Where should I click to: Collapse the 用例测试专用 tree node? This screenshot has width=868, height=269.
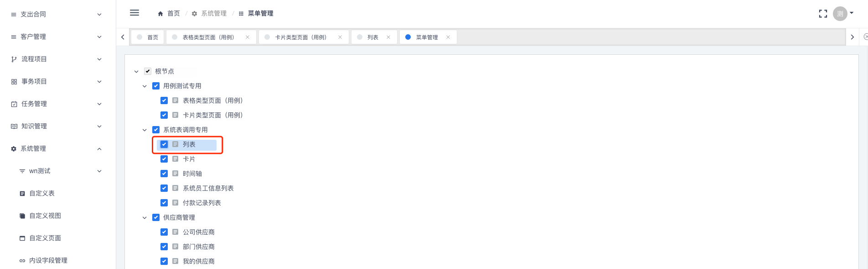145,86
